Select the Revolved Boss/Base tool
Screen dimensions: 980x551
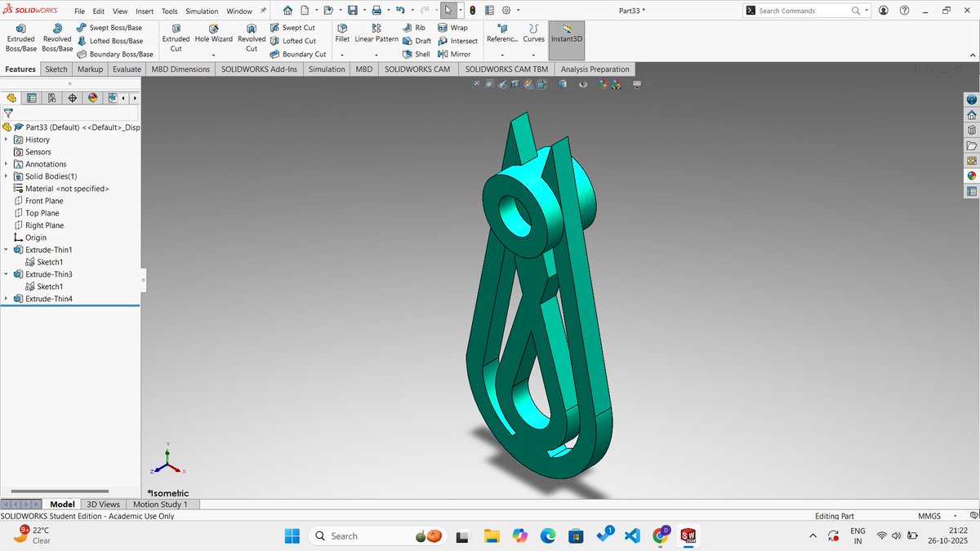(x=57, y=38)
